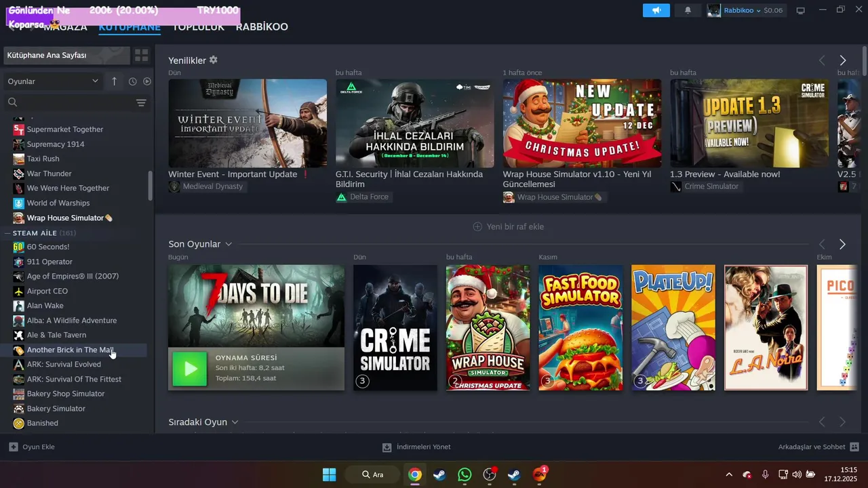Go to previous Yenilikler news page

[x=822, y=60]
